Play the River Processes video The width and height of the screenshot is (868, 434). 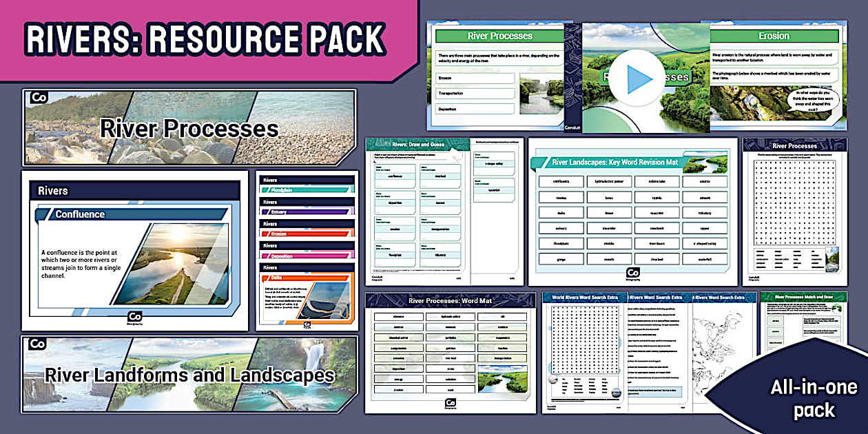[637, 78]
